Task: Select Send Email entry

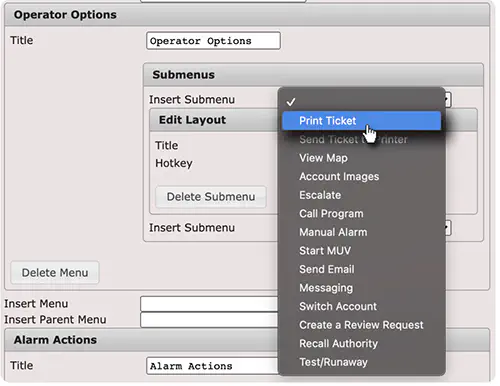Action: pyautogui.click(x=361, y=269)
